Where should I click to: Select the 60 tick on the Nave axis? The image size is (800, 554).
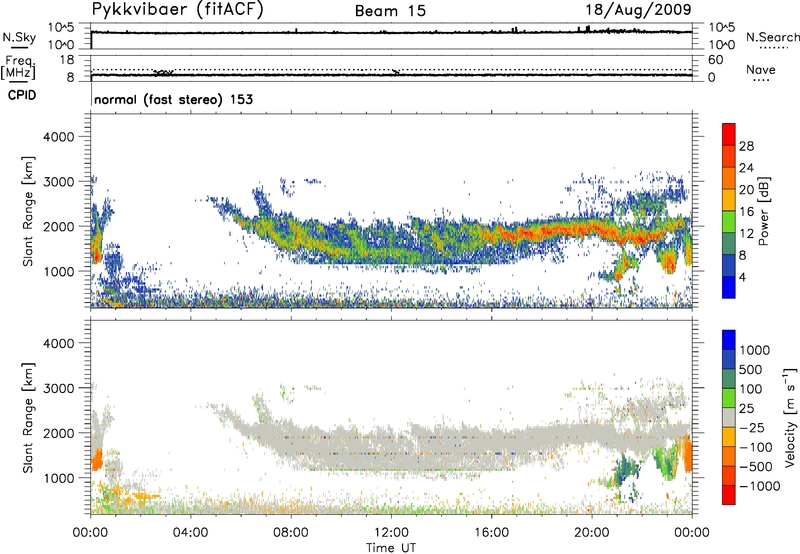pyautogui.click(x=716, y=60)
